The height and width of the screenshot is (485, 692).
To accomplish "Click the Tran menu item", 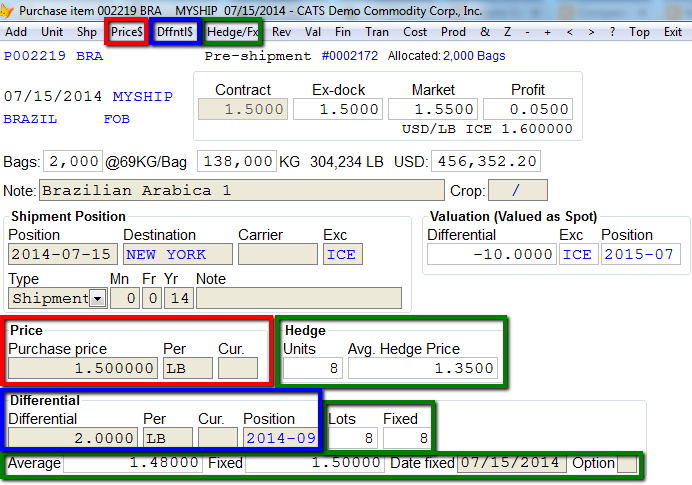I will pos(377,32).
